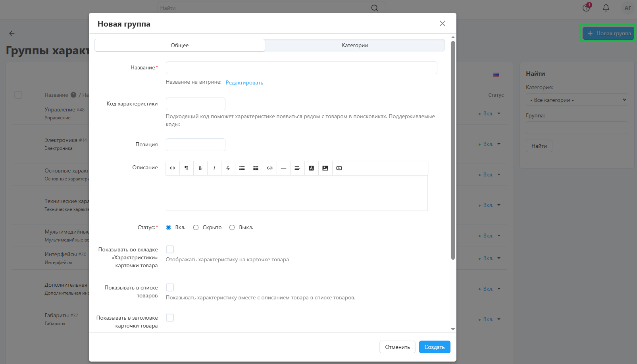Open the Габариты group link

pyautogui.click(x=56, y=315)
